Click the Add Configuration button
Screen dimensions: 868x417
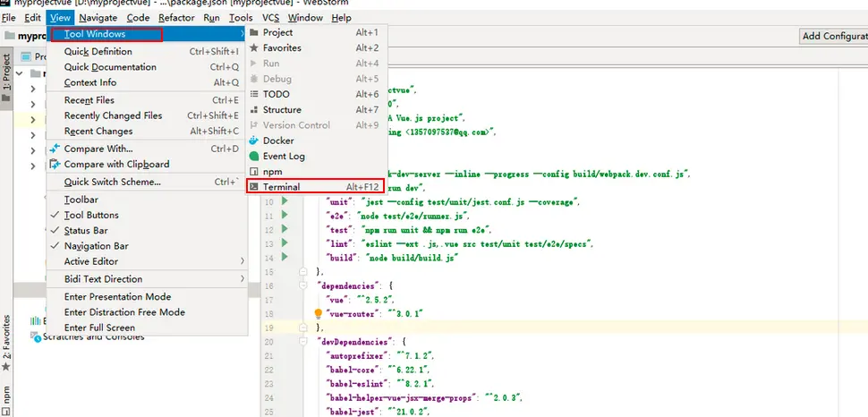pos(834,36)
